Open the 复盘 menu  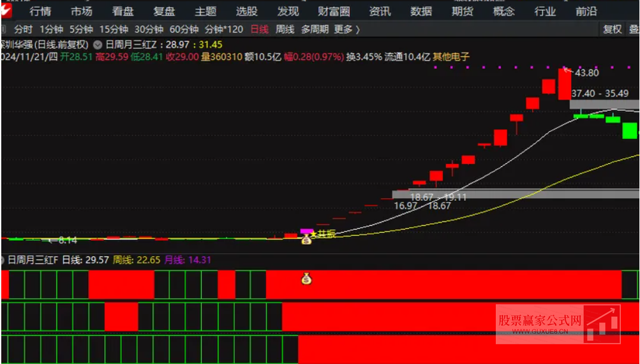164,11
